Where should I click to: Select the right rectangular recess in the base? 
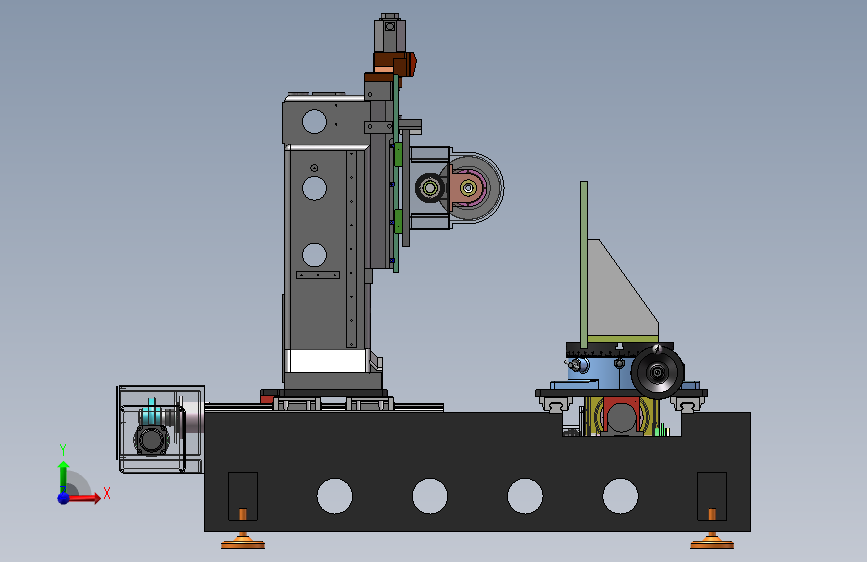(x=712, y=496)
